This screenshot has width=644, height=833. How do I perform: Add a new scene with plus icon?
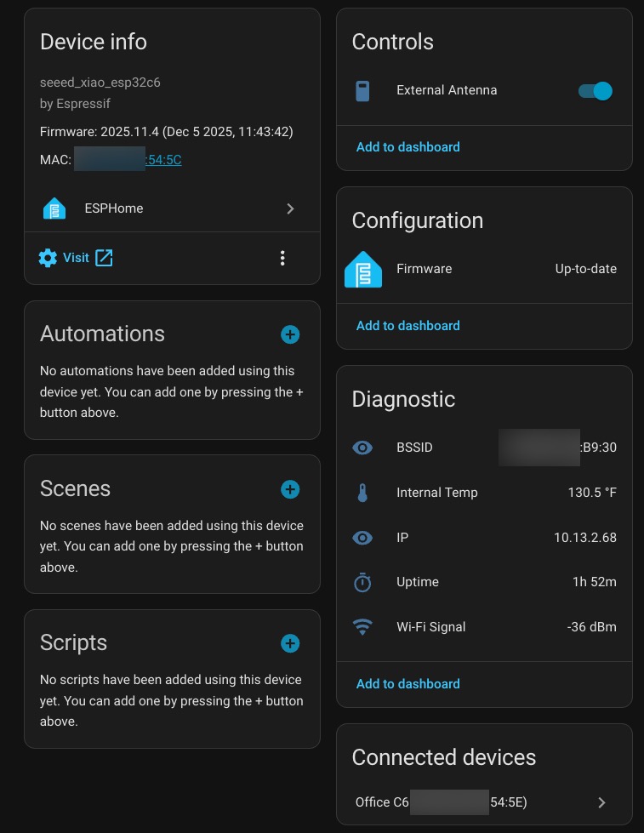[x=290, y=489]
